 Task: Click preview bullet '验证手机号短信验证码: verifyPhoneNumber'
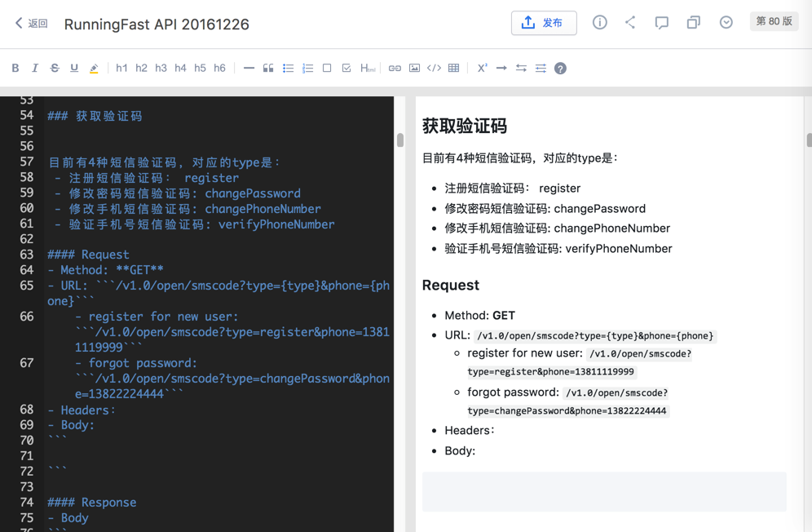pos(558,248)
